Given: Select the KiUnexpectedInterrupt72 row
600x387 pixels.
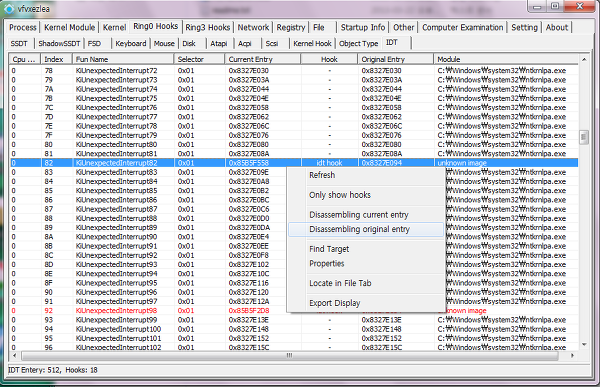Looking at the screenshot, I should point(294,70).
